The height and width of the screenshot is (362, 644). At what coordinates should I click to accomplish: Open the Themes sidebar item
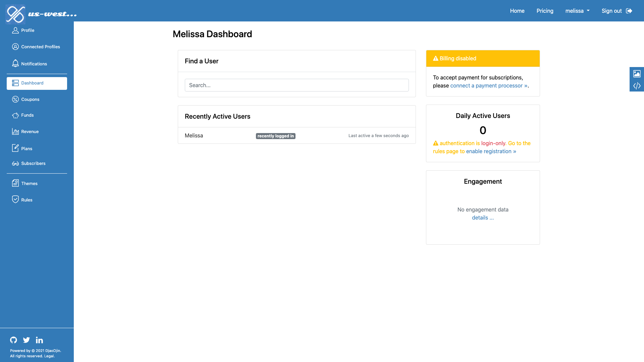(37, 183)
